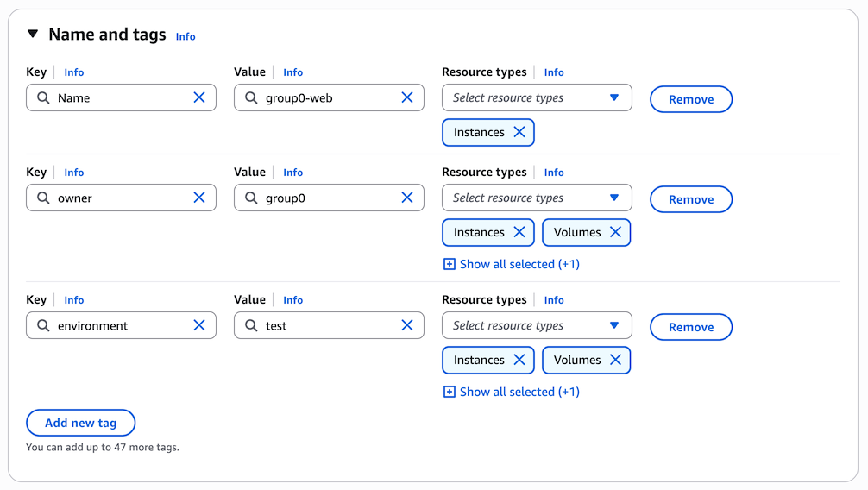The height and width of the screenshot is (490, 868).
Task: Remove Instances chip from Name tag
Action: (x=519, y=132)
